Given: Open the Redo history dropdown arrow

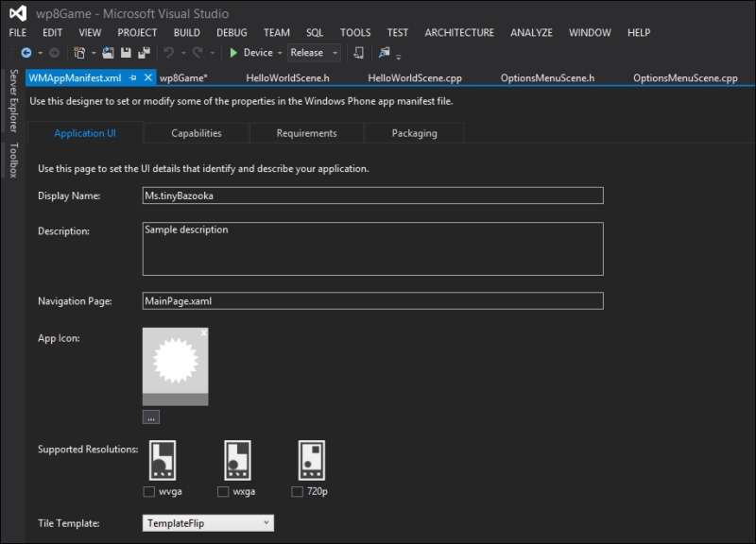Looking at the screenshot, I should (212, 53).
